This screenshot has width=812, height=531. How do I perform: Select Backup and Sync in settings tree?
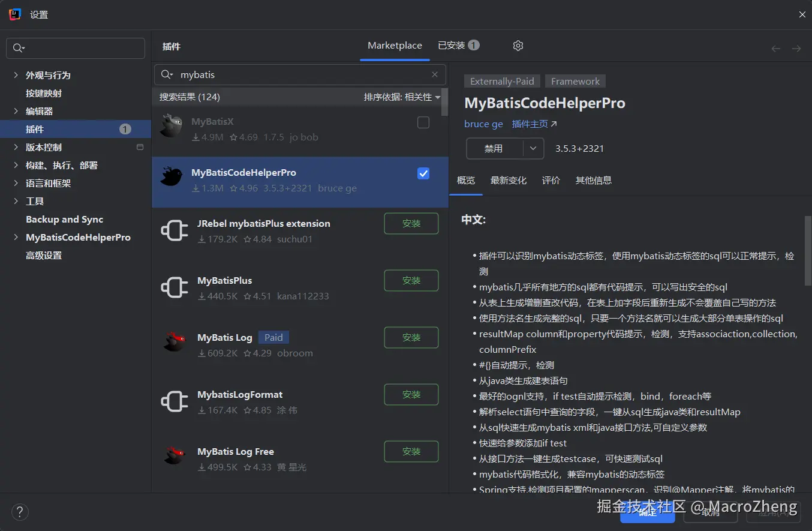64,219
